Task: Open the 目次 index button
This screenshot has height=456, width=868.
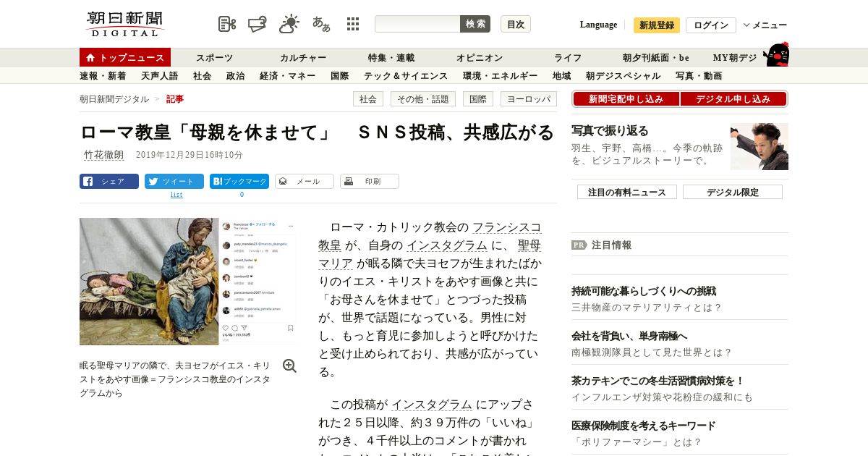Action: tap(516, 24)
